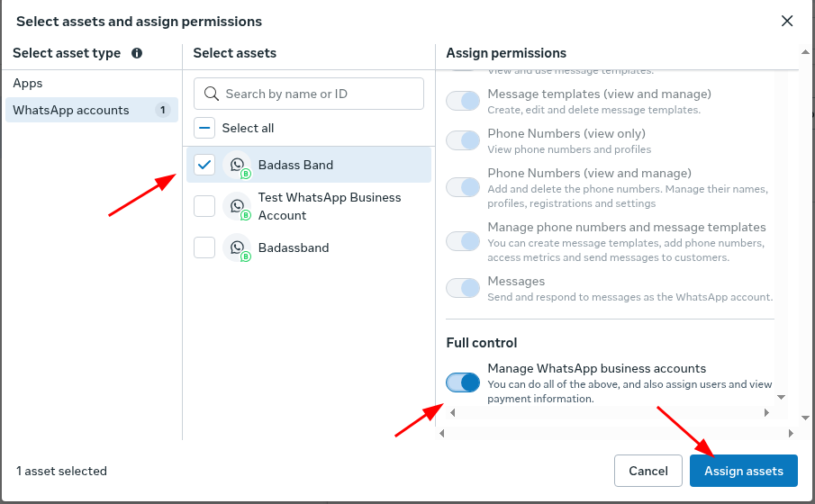
Task: Click the Test WhatsApp Business Account icon
Action: [x=238, y=206]
